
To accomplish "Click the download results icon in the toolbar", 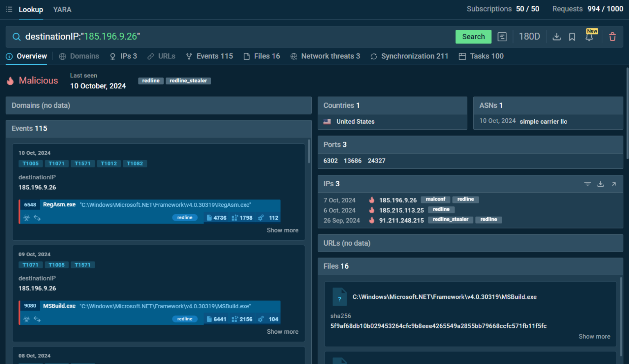I will pyautogui.click(x=557, y=36).
